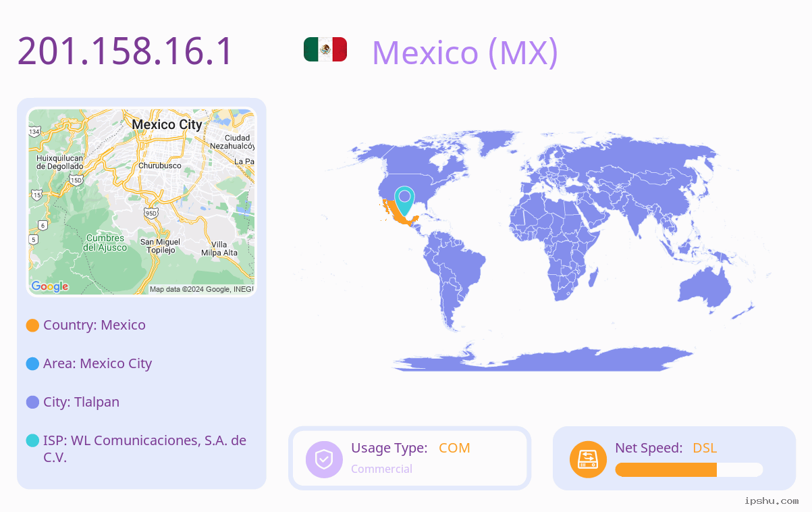
Task: Click the Area: Mexico City text
Action: click(98, 363)
